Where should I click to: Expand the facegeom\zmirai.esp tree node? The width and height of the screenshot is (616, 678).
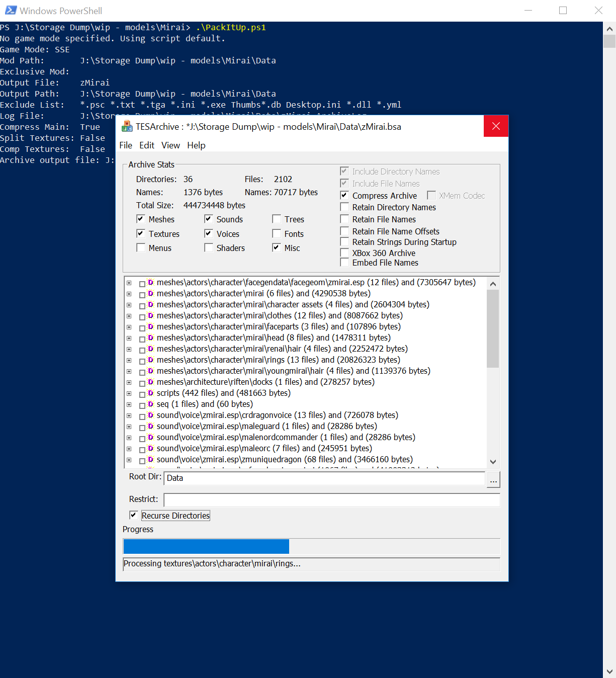pos(129,283)
